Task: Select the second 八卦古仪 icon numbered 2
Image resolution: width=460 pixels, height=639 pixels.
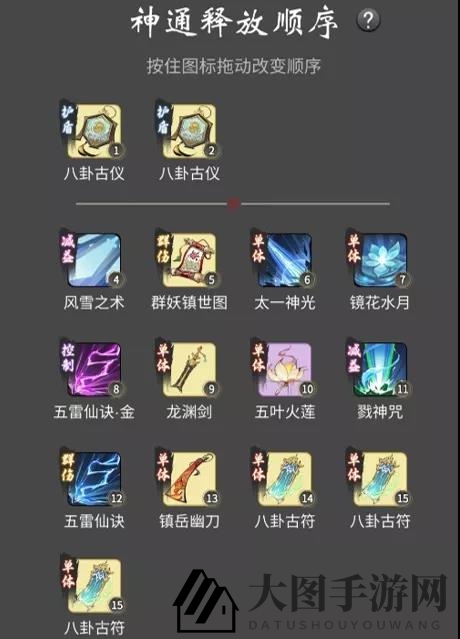Action: (x=189, y=131)
